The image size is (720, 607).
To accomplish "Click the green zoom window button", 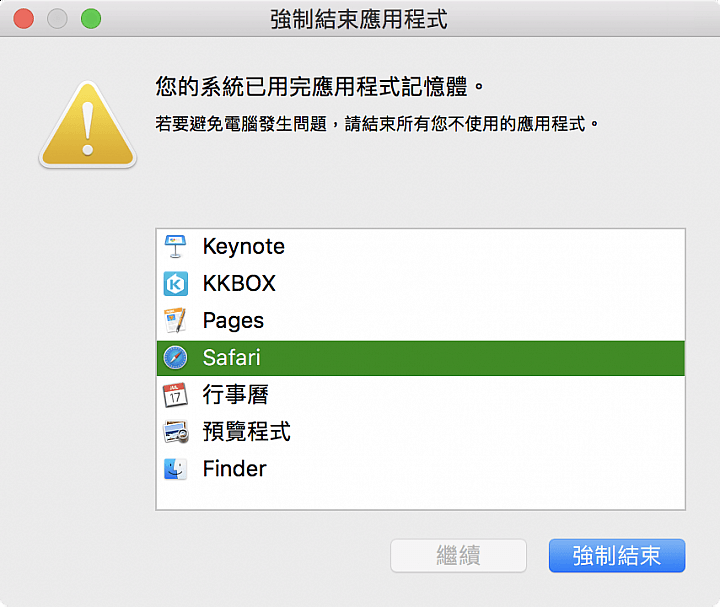I will pyautogui.click(x=91, y=19).
